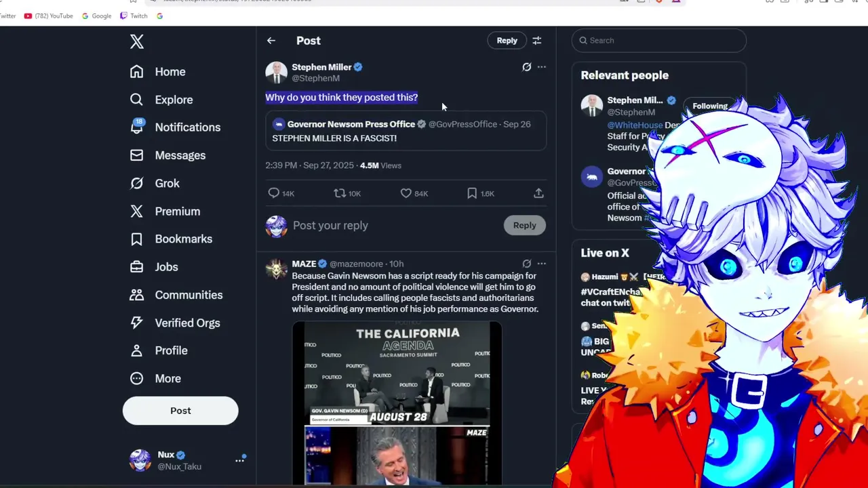The height and width of the screenshot is (488, 868).
Task: Click the 4.5M Views count
Action: 380,165
